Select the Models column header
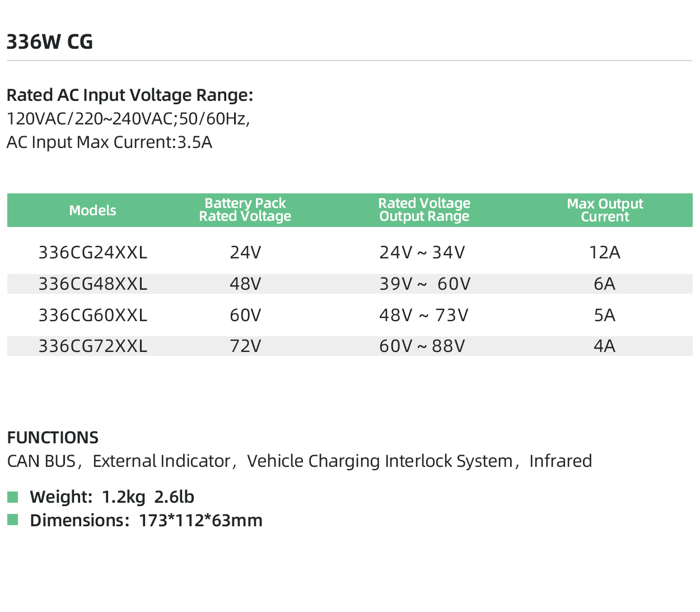This screenshot has width=700, height=612. (x=93, y=211)
